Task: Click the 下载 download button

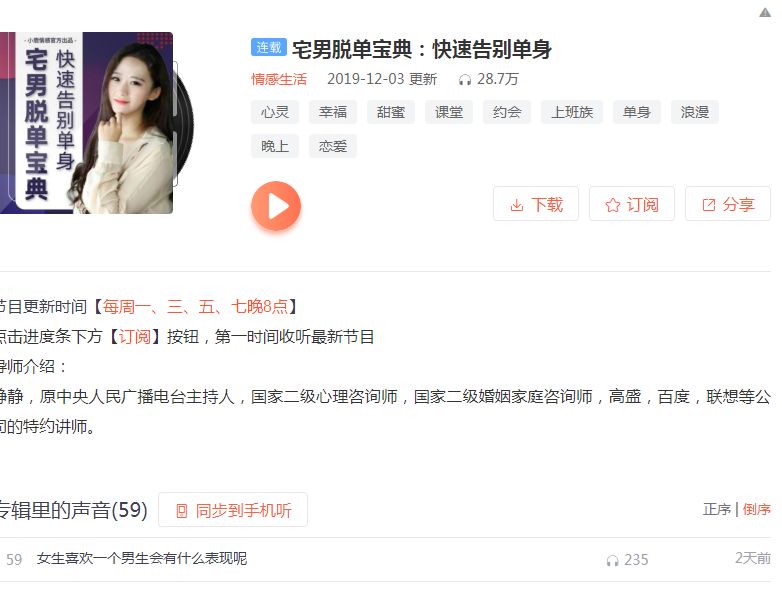Action: [x=536, y=204]
